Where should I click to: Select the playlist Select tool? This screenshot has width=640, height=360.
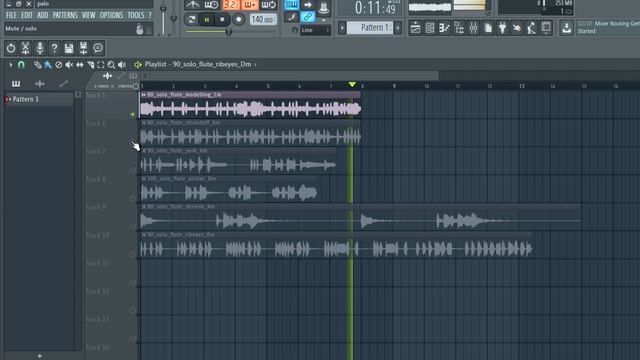(x=100, y=64)
